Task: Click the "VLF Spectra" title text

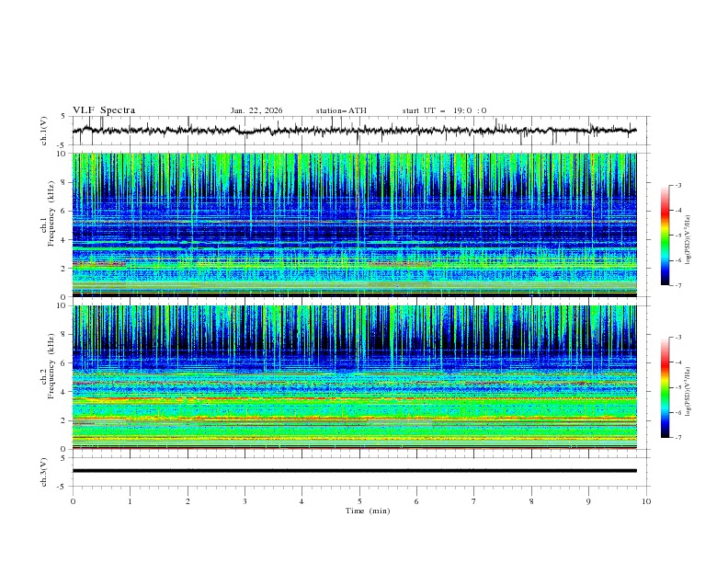Action: tap(104, 110)
